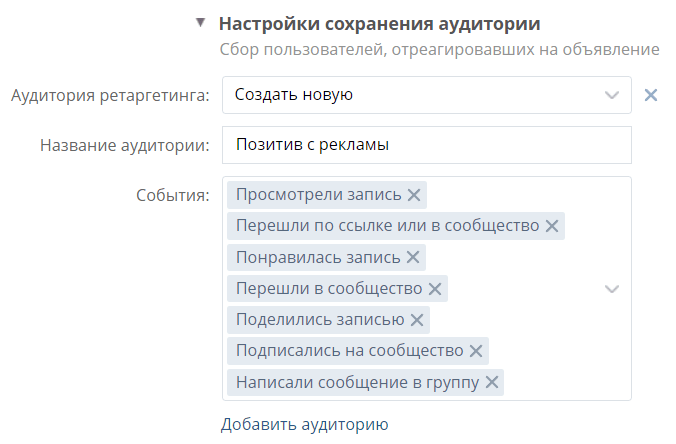Viewport: 676px width, 444px height.
Task: Focus the "Название аудитории" text field
Action: click(x=427, y=145)
